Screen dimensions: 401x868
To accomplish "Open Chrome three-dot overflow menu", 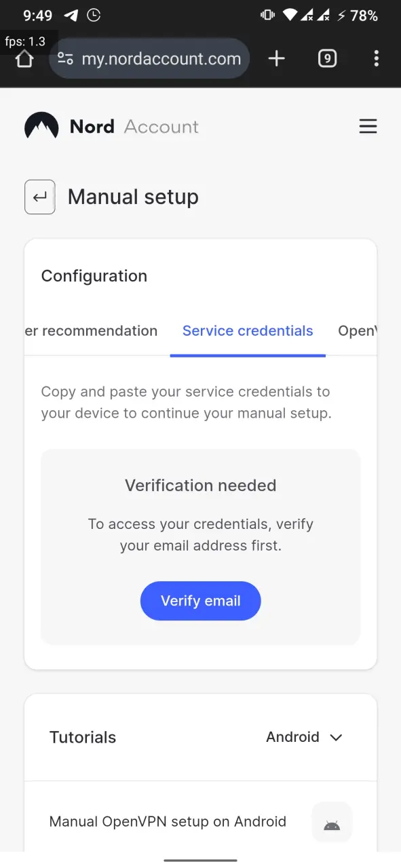I will 377,59.
